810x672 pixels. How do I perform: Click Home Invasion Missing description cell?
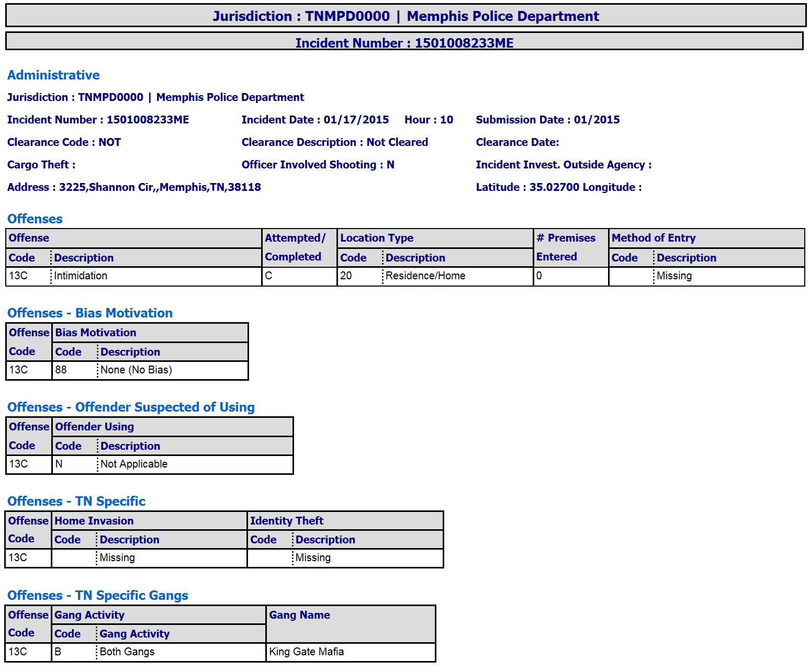(x=172, y=558)
